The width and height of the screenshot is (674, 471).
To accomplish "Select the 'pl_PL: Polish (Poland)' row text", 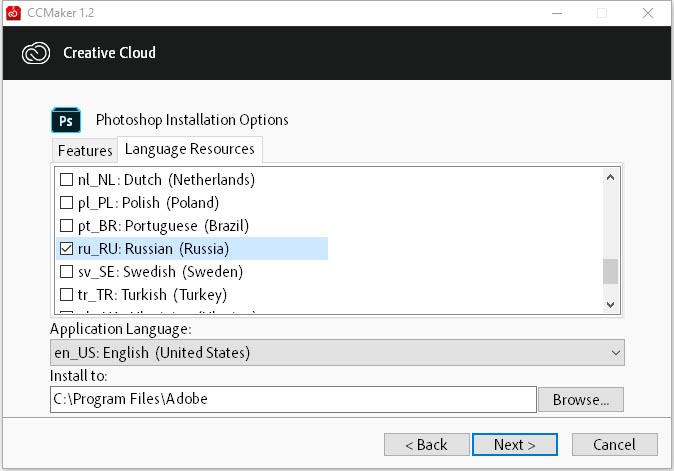I will click(148, 202).
